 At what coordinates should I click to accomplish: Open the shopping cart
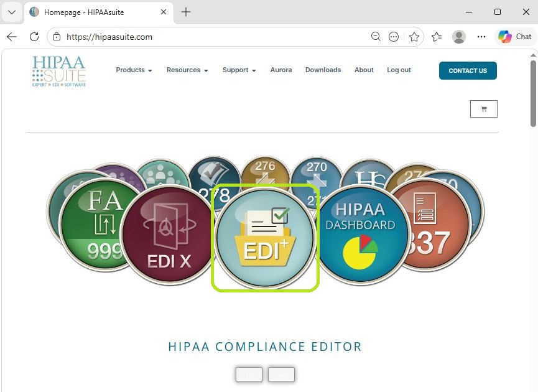click(483, 109)
